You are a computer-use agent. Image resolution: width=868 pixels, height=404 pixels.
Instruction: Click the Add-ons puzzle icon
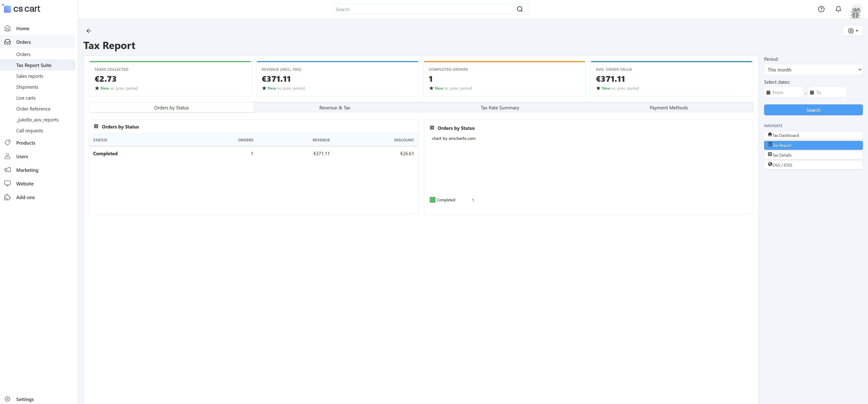[7, 197]
